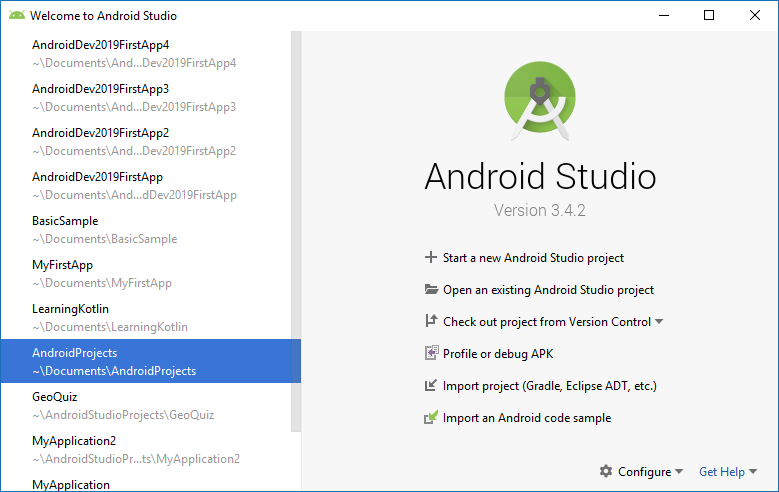Click the Get Help link
The width and height of the screenshot is (779, 492).
[721, 471]
